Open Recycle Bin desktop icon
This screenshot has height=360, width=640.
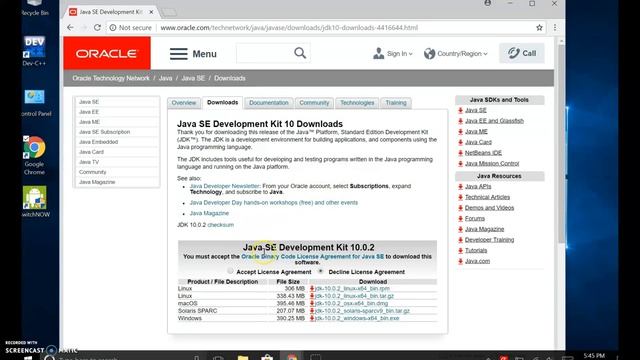pos(35,8)
